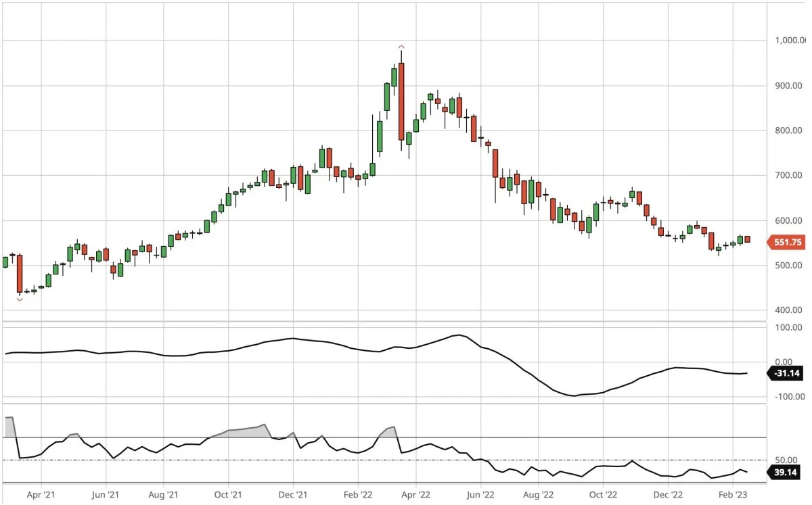The height and width of the screenshot is (505, 812).
Task: Click the Jun '22 date label
Action: tap(481, 495)
